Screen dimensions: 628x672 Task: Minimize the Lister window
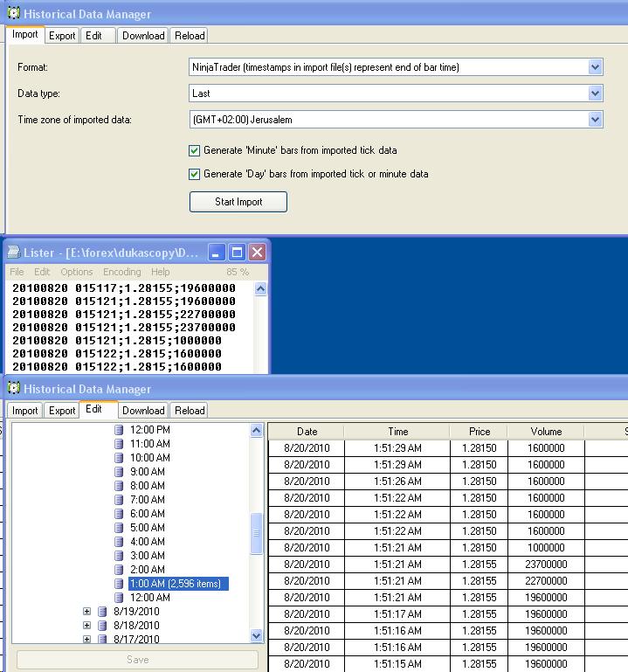(x=217, y=253)
